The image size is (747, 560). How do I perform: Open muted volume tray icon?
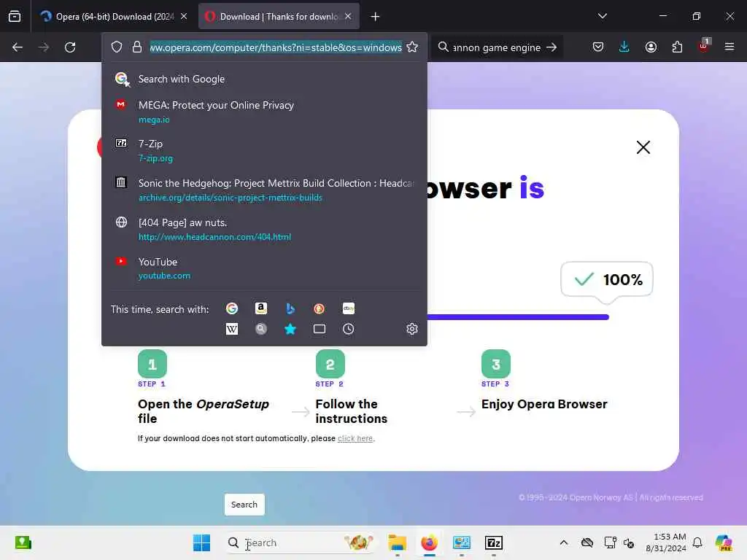(629, 542)
